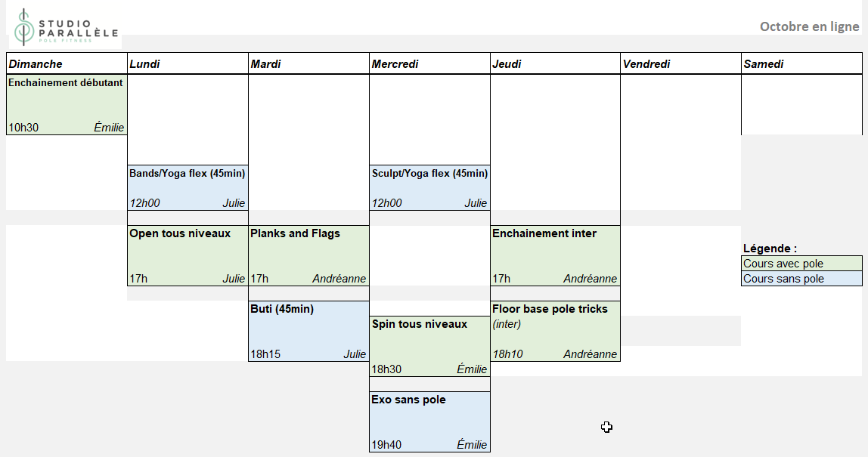Select the Enchainement débutant class cell
The height and width of the screenshot is (457, 868).
pyautogui.click(x=67, y=104)
